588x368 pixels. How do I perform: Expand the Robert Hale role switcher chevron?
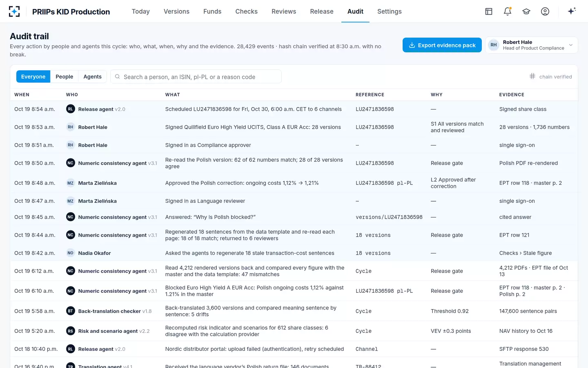pyautogui.click(x=571, y=45)
